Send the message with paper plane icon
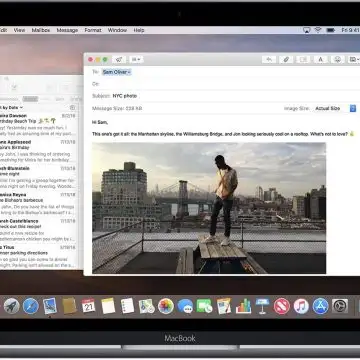 tap(119, 60)
